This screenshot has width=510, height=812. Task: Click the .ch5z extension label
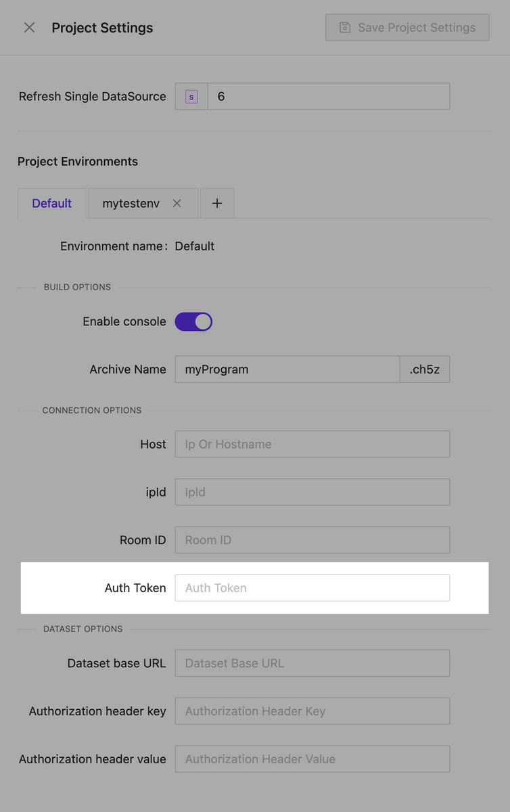[424, 369]
